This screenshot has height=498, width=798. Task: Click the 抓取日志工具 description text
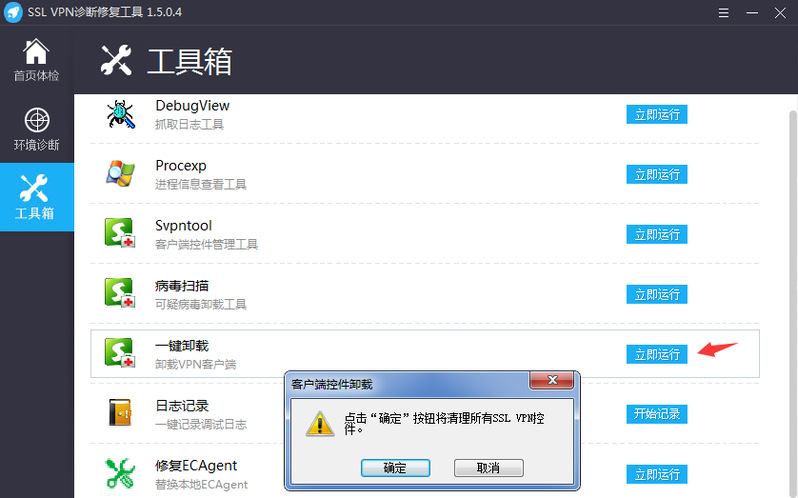point(189,125)
